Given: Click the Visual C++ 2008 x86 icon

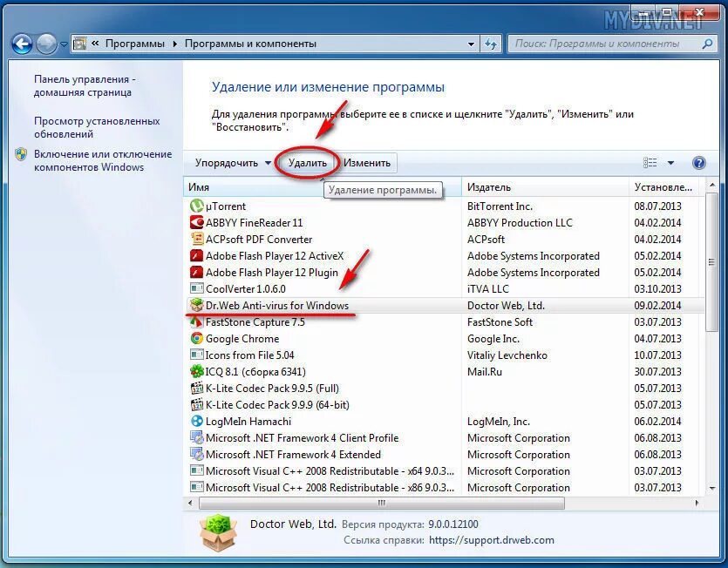Looking at the screenshot, I should [197, 487].
